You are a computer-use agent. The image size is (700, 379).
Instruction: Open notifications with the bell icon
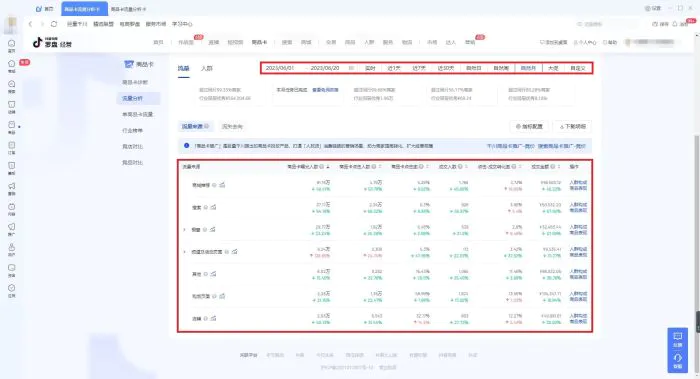click(x=675, y=24)
